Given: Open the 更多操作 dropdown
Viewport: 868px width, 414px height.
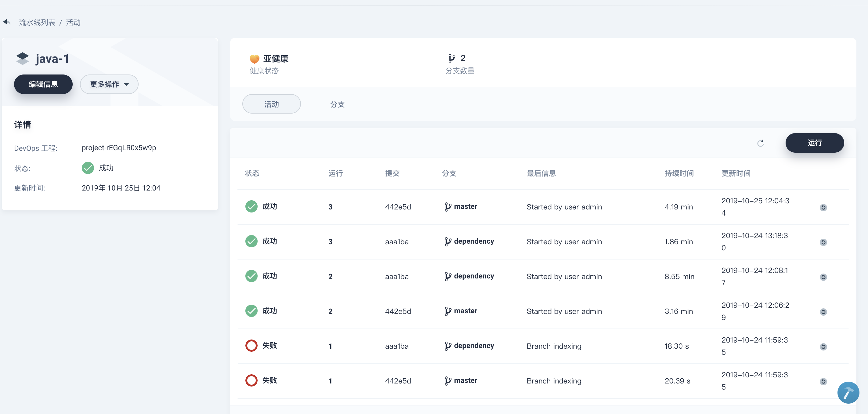Looking at the screenshot, I should tap(109, 84).
